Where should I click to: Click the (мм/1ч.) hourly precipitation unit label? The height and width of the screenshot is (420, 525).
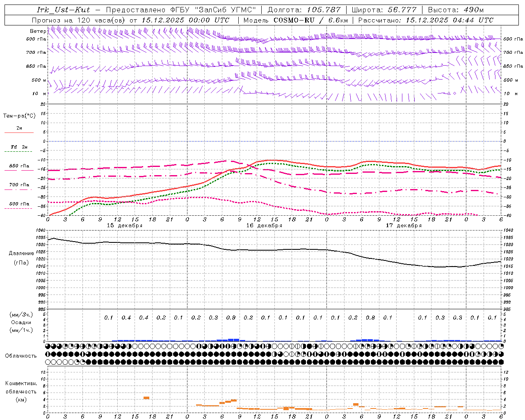click(21, 330)
